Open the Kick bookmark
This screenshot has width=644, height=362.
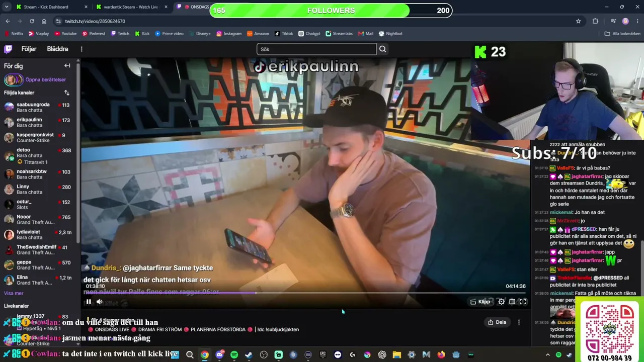tap(142, 34)
